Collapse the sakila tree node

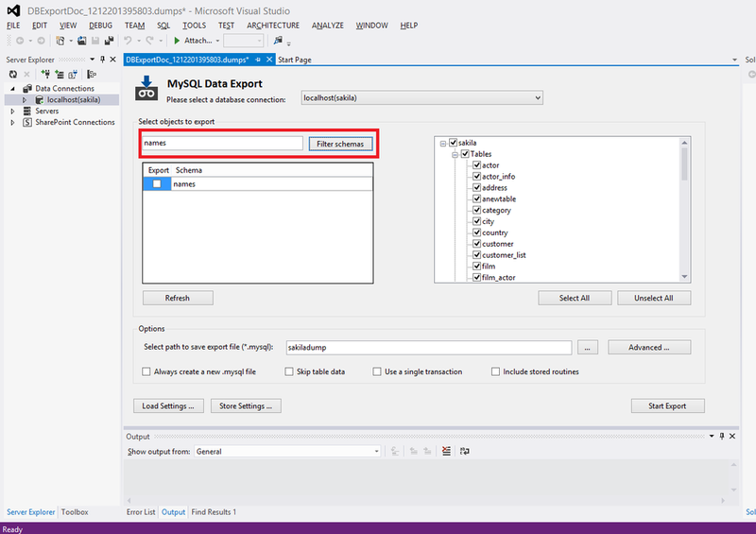442,144
